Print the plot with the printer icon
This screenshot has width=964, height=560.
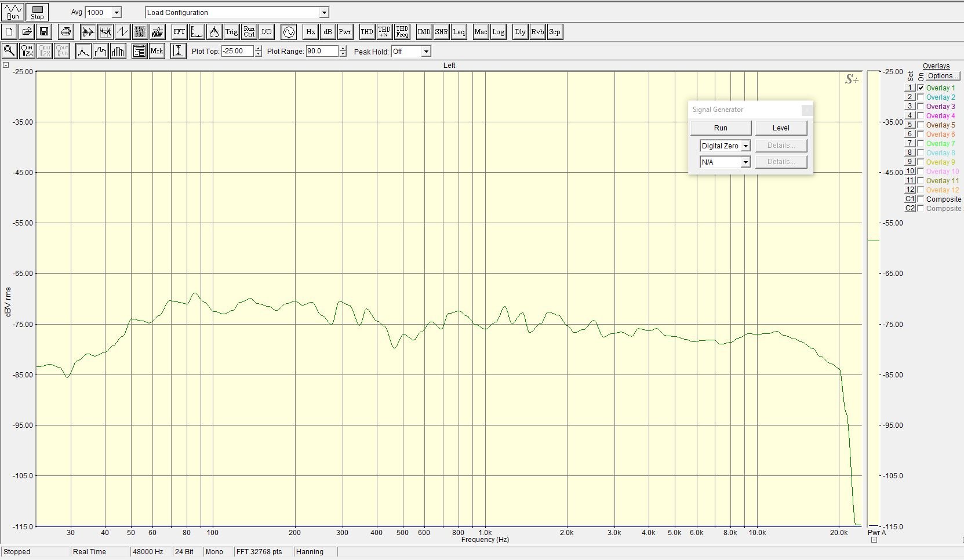coord(66,32)
